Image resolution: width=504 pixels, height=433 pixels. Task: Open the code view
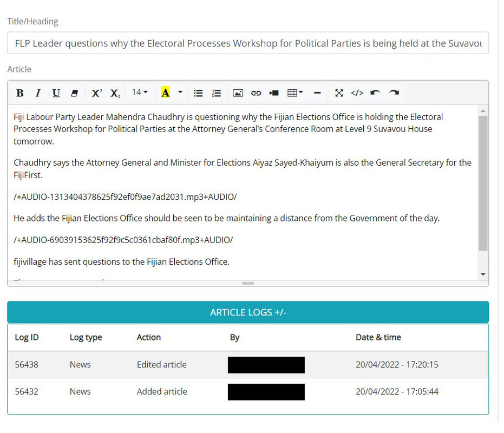[x=357, y=93]
